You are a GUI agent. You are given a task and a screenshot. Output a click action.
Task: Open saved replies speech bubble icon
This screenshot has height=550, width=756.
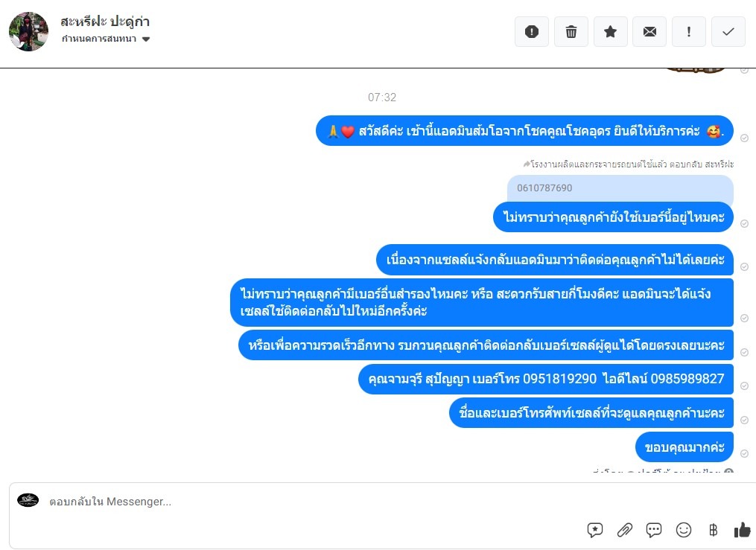point(595,530)
